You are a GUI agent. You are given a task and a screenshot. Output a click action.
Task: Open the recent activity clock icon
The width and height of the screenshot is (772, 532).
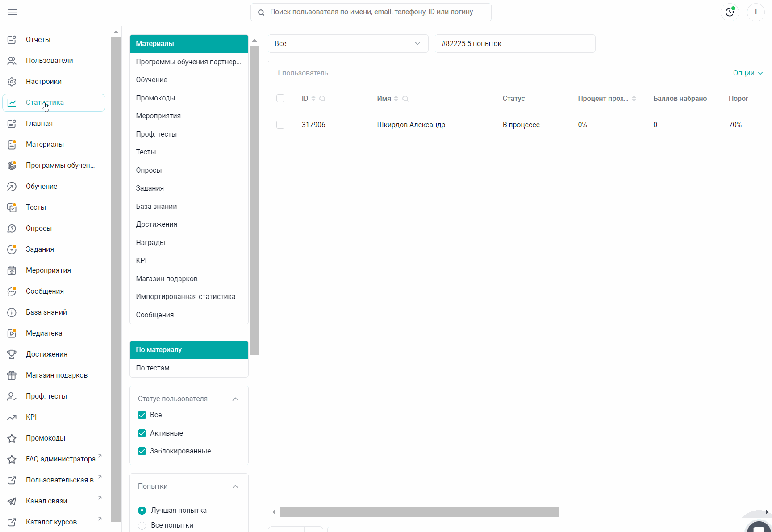730,12
